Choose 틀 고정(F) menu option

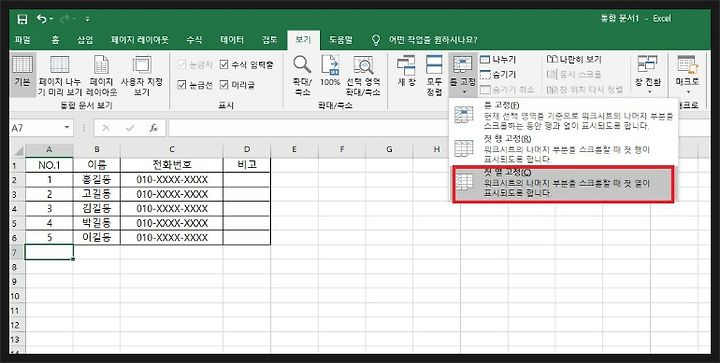(563, 117)
